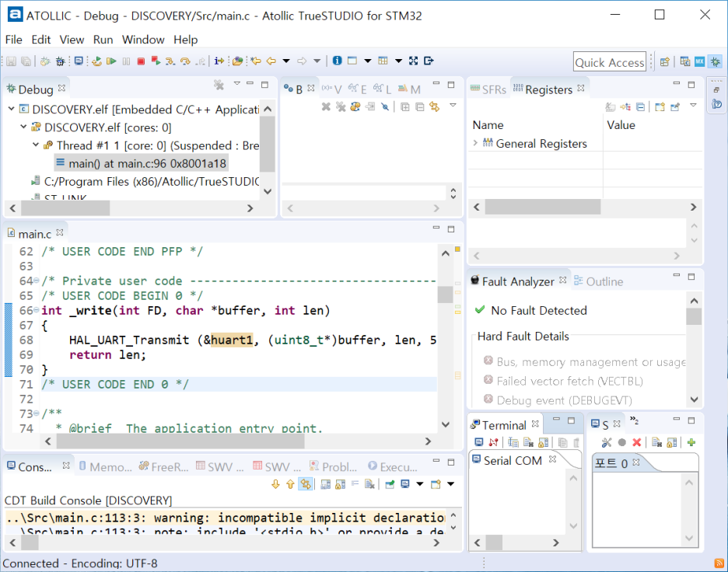The image size is (728, 572).
Task: Open Breakpoints view menu dropdown triangle
Action: [453, 106]
